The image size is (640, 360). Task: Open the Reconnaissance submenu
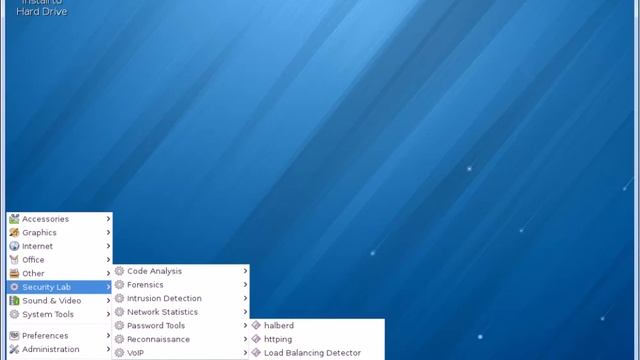point(181,339)
